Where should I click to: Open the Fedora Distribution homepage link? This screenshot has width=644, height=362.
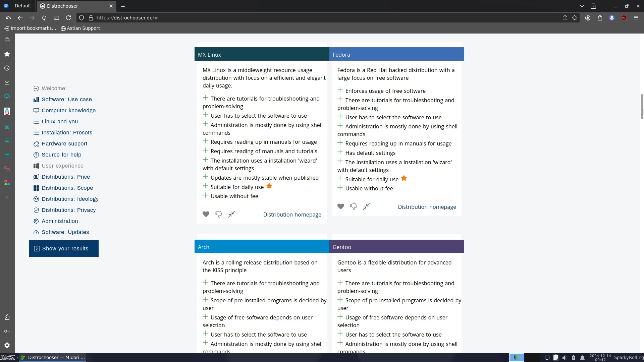(x=427, y=207)
